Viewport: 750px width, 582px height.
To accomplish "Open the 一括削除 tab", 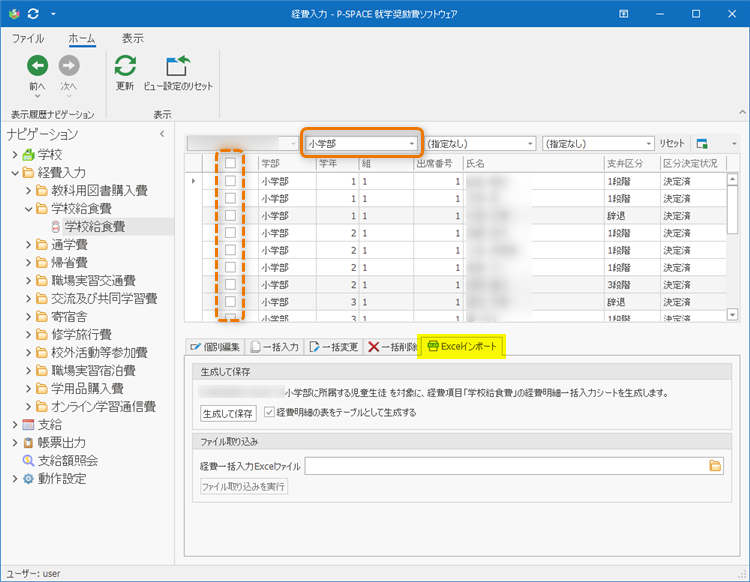I will pyautogui.click(x=392, y=347).
